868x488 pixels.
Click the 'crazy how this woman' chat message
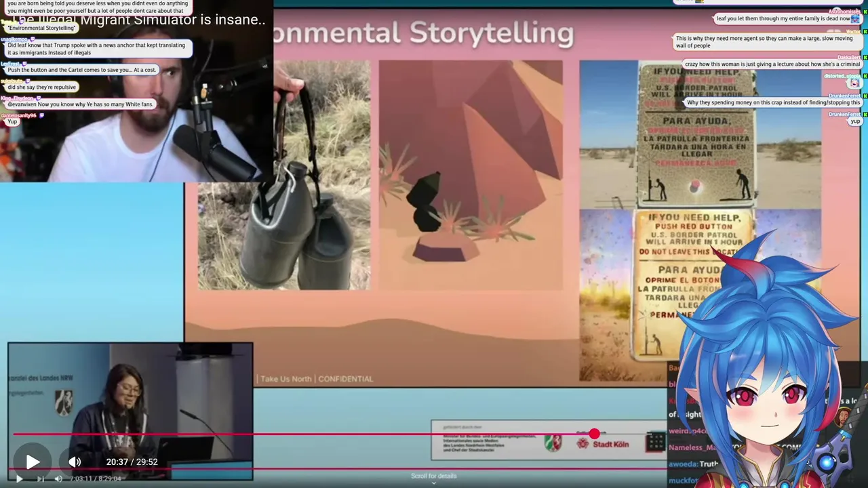pos(772,64)
